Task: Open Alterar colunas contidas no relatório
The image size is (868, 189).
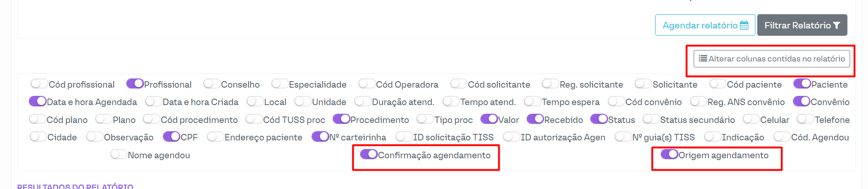Action: 771,59
